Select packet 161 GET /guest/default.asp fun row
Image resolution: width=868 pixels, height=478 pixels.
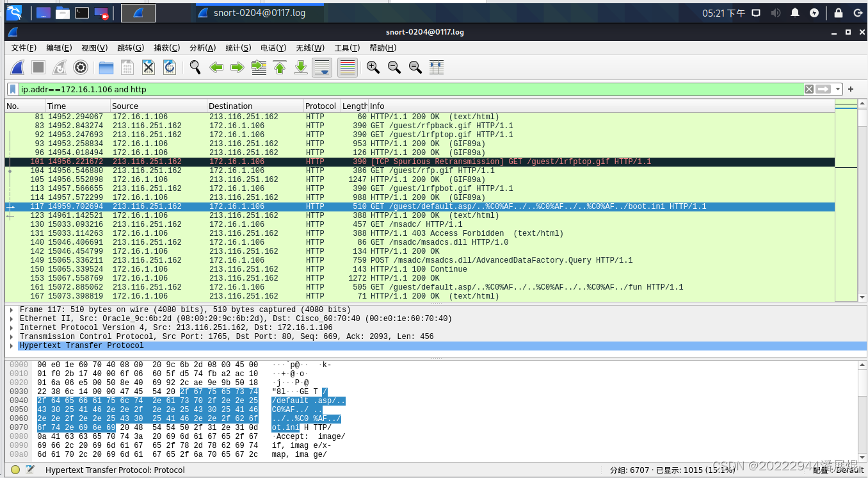pos(420,287)
